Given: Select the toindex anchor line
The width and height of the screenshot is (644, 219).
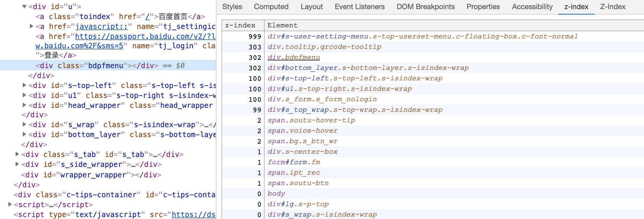Looking at the screenshot, I should [120, 17].
